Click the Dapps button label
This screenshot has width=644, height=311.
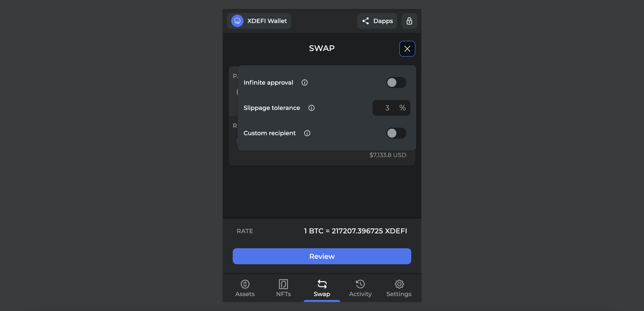click(383, 21)
